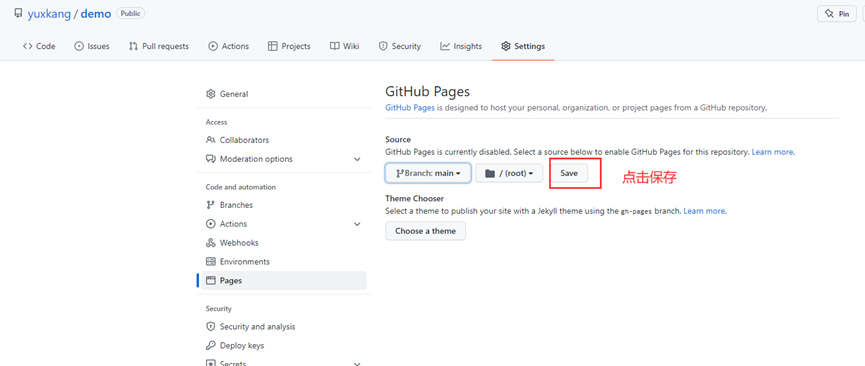Click the General gear icon in sidebar
The image size is (865, 366).
210,94
